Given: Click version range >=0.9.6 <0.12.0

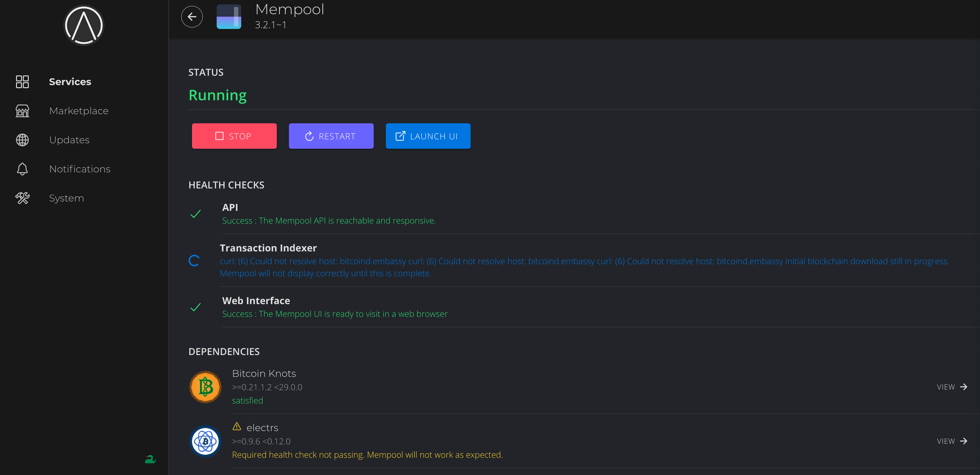Looking at the screenshot, I should (x=261, y=441).
